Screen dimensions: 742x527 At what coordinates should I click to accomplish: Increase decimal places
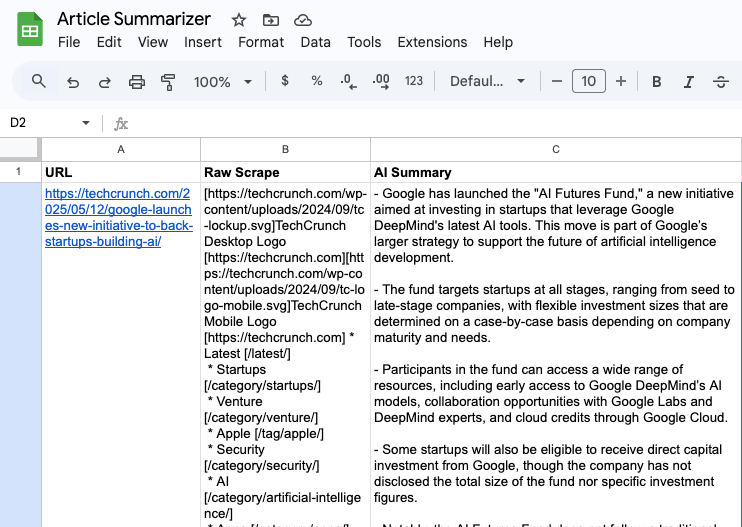point(381,81)
